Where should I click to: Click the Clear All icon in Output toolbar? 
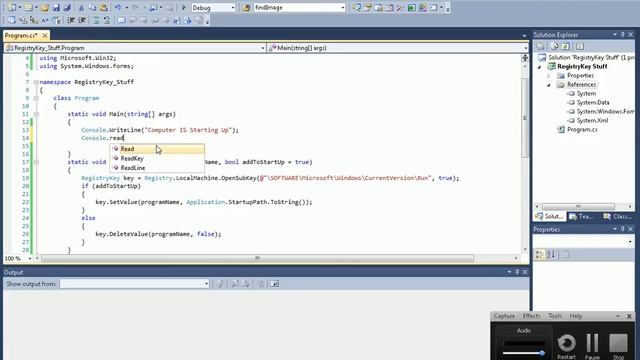point(260,284)
